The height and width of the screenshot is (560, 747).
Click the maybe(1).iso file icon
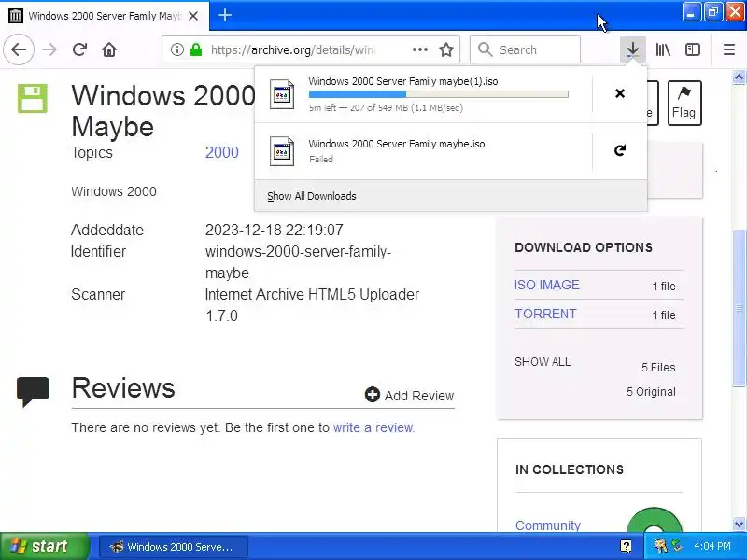point(282,94)
